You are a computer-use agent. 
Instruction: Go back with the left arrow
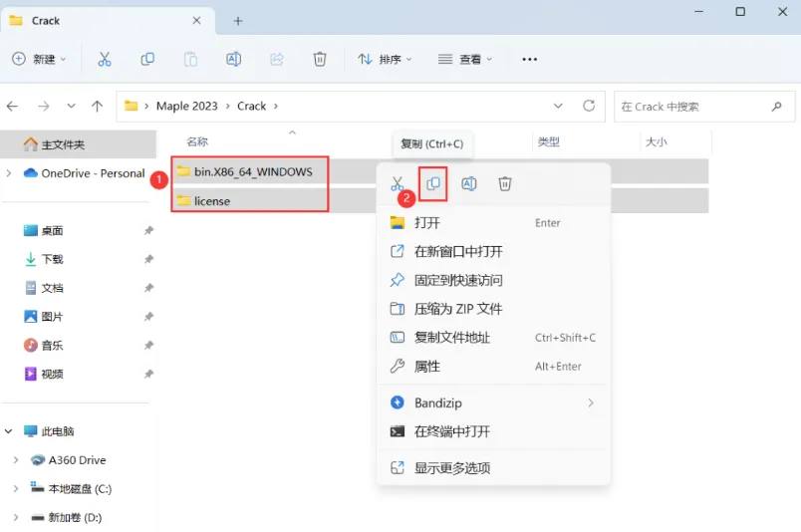click(x=12, y=107)
